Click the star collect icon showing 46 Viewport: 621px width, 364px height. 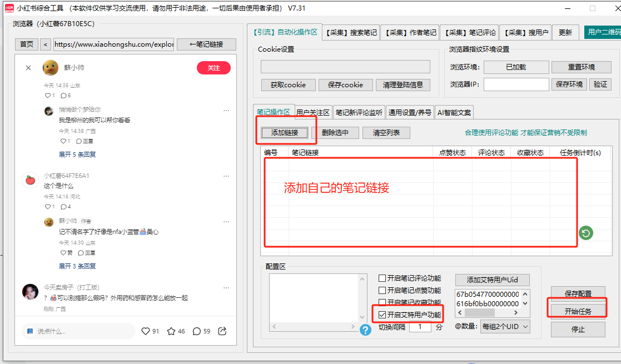pyautogui.click(x=172, y=331)
